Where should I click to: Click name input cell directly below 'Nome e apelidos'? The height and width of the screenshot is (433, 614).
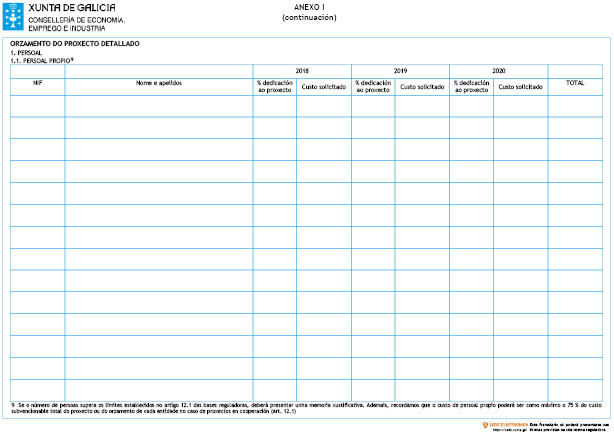coord(159,106)
